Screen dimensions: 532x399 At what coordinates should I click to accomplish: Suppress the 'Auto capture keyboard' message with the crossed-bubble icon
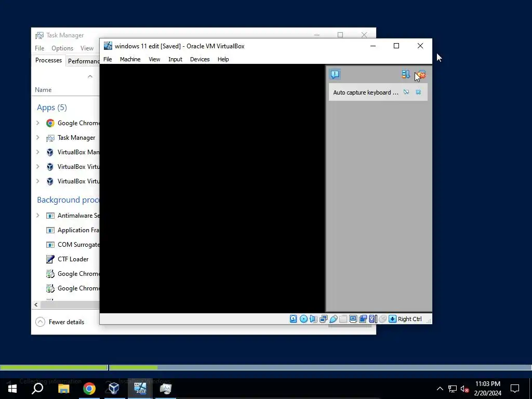tap(406, 92)
